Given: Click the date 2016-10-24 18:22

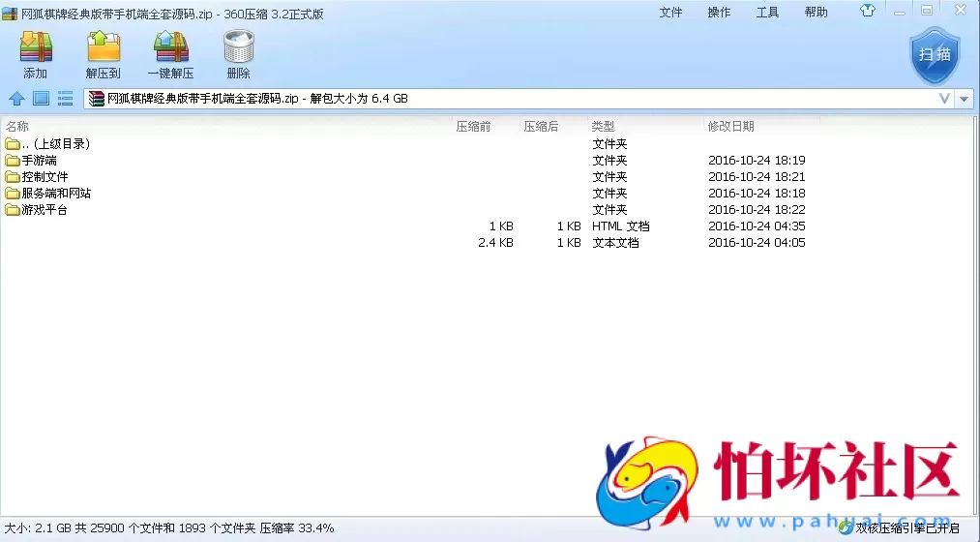Looking at the screenshot, I should point(757,210).
